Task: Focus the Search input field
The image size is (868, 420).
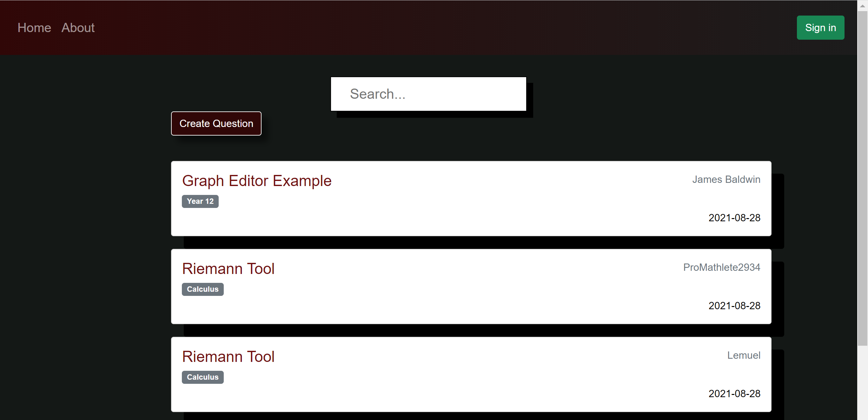Action: 428,94
